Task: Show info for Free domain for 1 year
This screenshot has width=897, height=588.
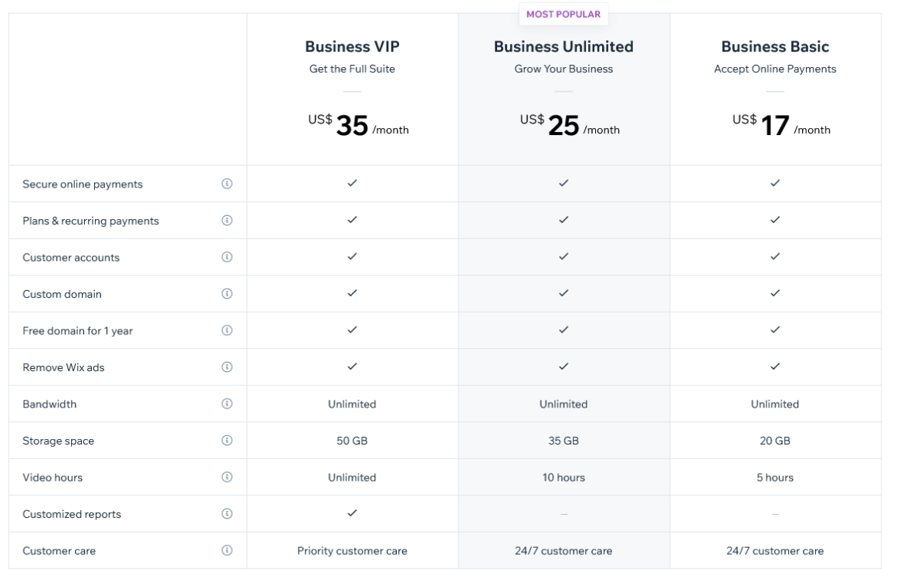Action: tap(227, 330)
